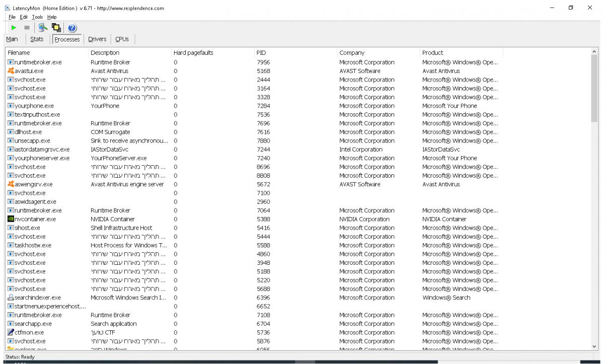This screenshot has height=364, width=604.
Task: Click the LatencyMon app icon in title bar
Action: pyautogui.click(x=7, y=8)
